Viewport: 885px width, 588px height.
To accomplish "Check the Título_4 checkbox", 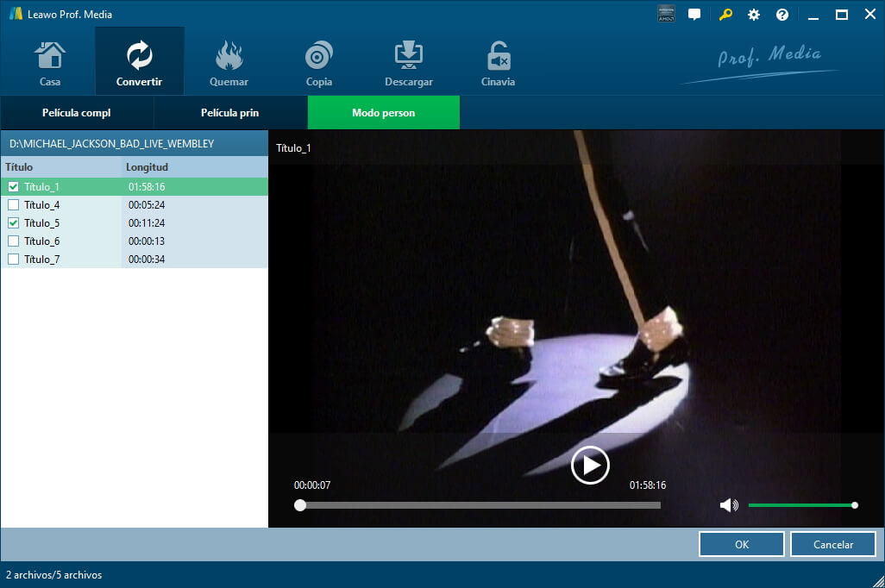I will [x=14, y=205].
